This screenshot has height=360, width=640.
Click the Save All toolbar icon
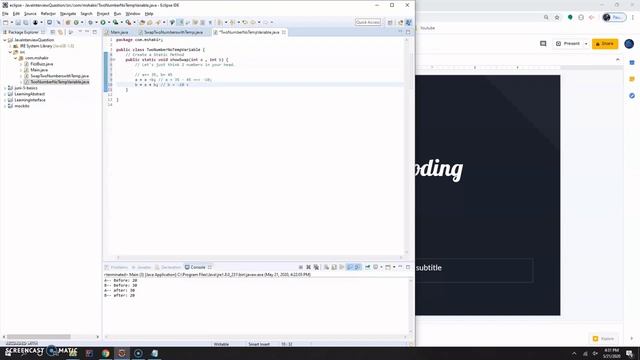(x=26, y=22)
